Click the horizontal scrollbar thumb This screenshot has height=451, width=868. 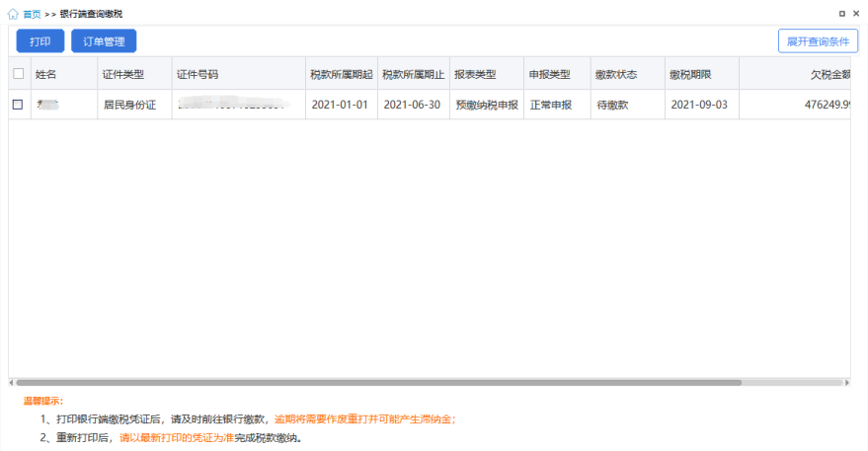tap(378, 382)
